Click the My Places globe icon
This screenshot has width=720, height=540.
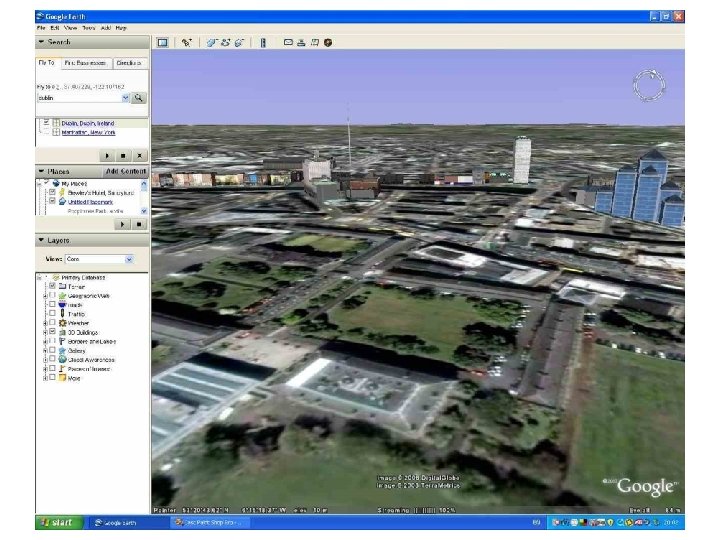coord(56,183)
